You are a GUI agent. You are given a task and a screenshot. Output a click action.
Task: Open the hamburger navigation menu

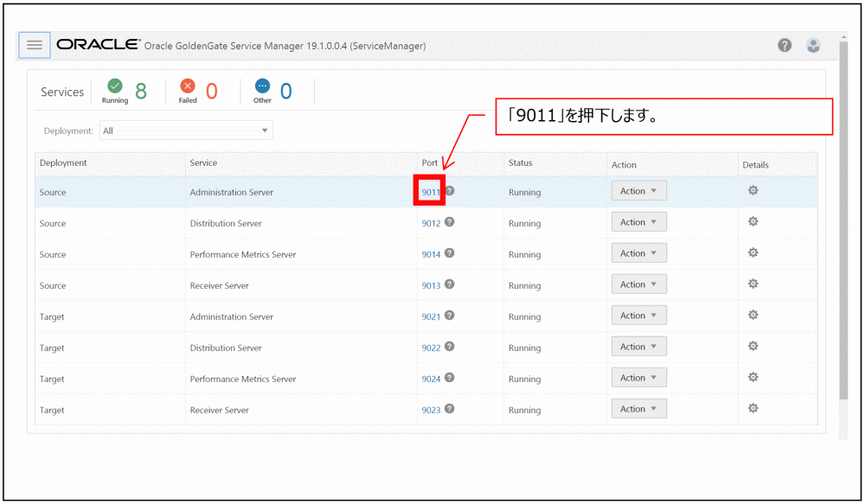click(x=35, y=45)
